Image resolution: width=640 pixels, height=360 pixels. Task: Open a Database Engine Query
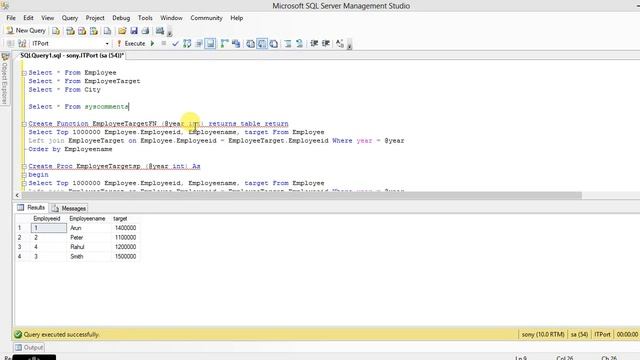[x=56, y=31]
